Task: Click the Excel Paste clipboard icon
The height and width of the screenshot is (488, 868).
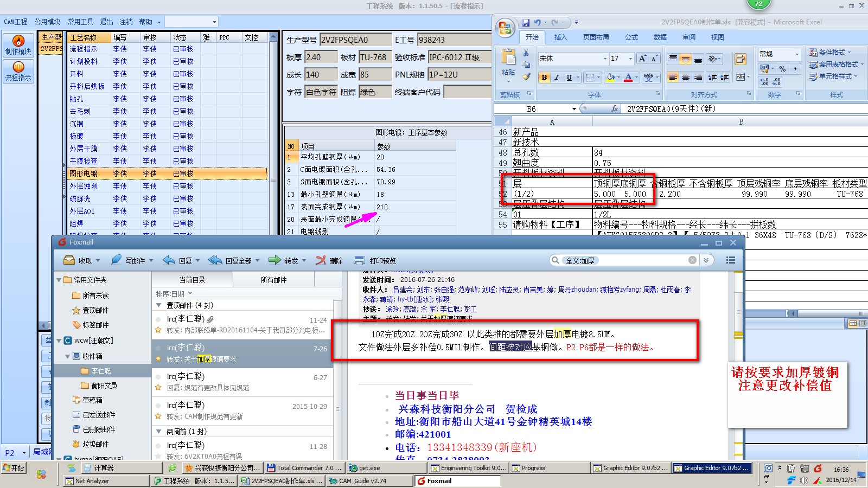Action: [508, 58]
